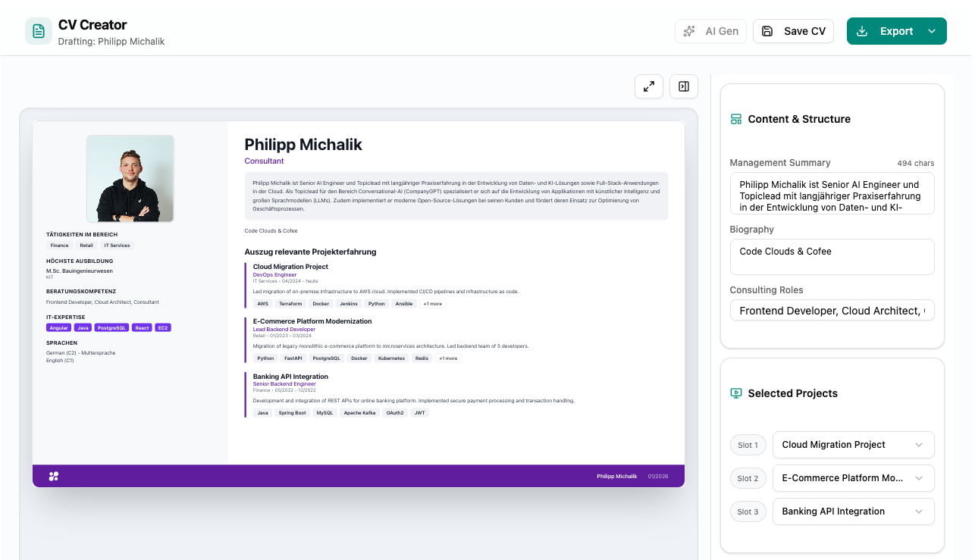
Task: Click Philipp Michalik's profile photo
Action: 130,178
